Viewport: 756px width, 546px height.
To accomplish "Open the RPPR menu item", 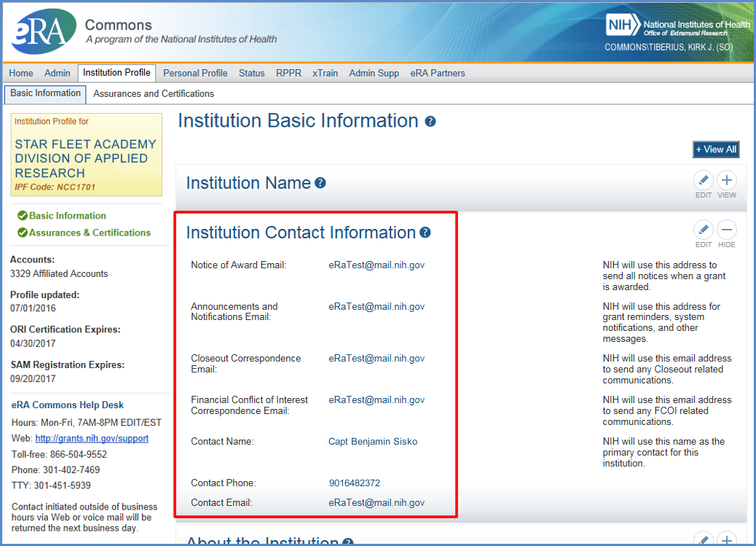I will coord(289,73).
